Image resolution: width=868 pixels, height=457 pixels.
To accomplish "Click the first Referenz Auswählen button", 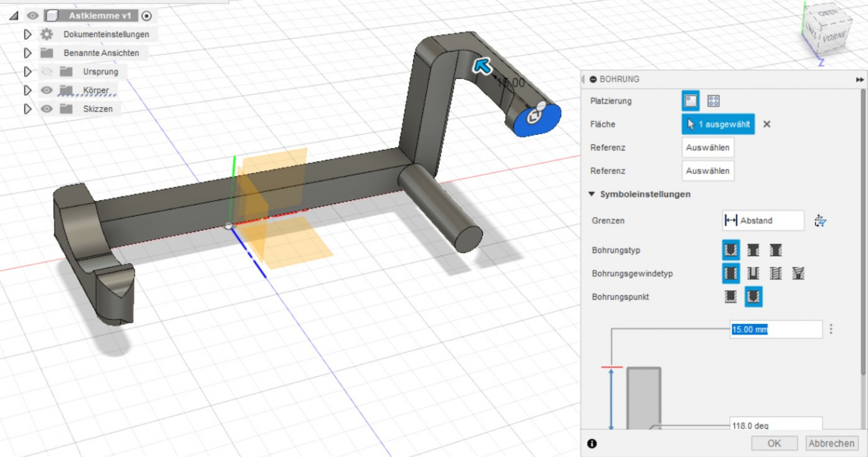I will pyautogui.click(x=708, y=147).
